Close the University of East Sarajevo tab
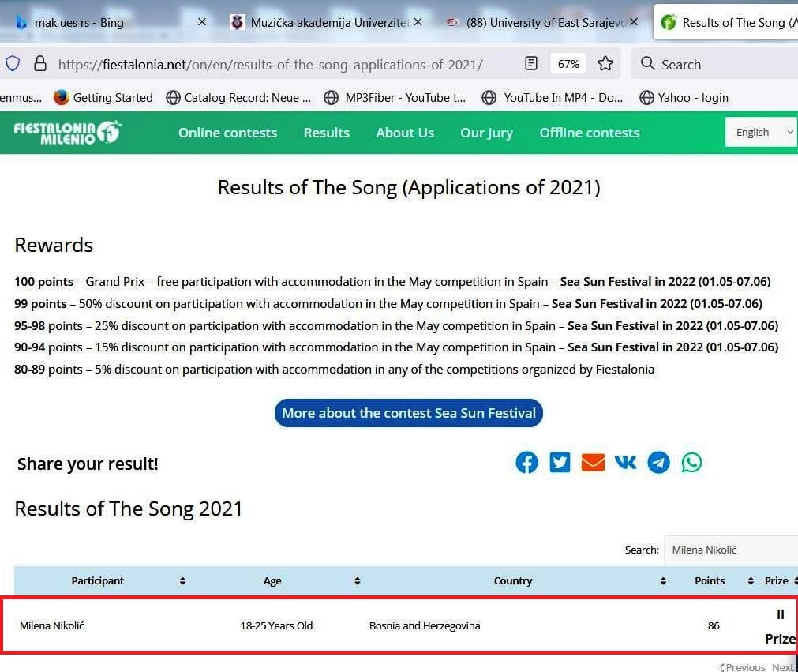798x672 pixels. [x=634, y=22]
